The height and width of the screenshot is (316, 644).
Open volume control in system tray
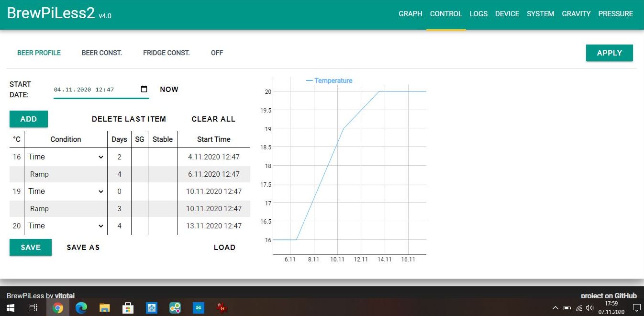point(589,308)
